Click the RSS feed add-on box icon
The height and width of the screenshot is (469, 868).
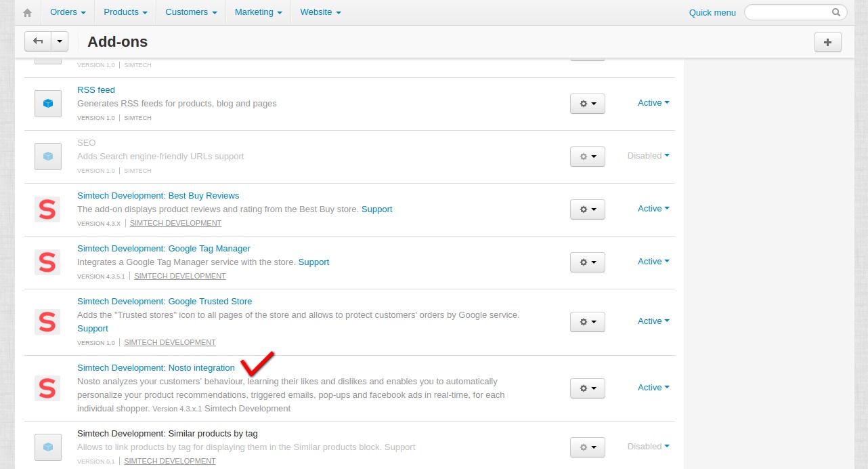pos(48,103)
